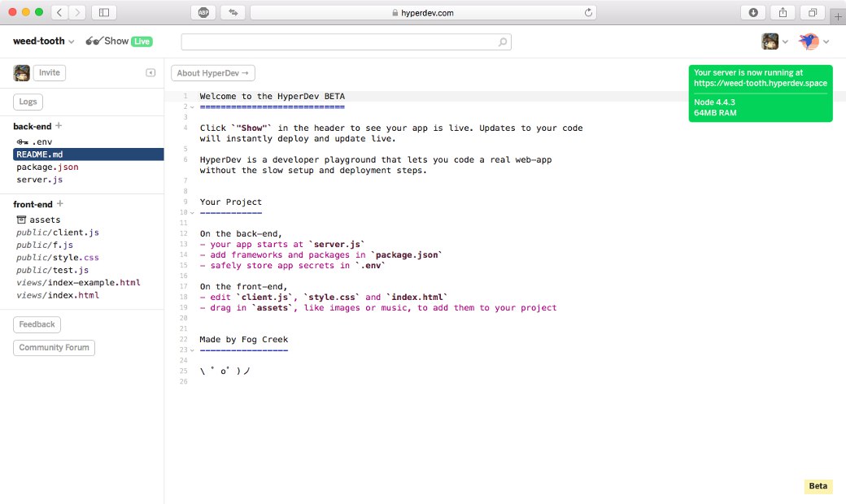Click the back-end section heading
The height and width of the screenshot is (504, 846).
pos(33,126)
